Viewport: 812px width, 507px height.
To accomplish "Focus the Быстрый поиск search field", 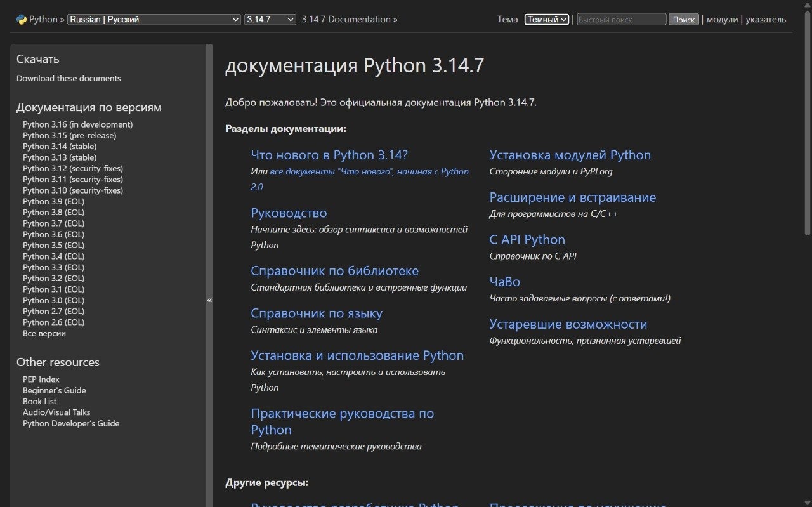I will click(x=622, y=20).
